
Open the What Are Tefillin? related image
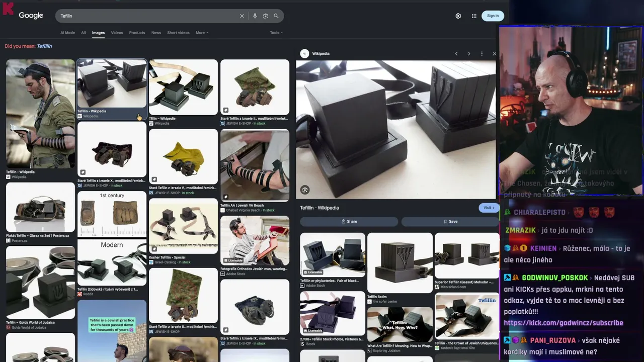[x=400, y=324]
